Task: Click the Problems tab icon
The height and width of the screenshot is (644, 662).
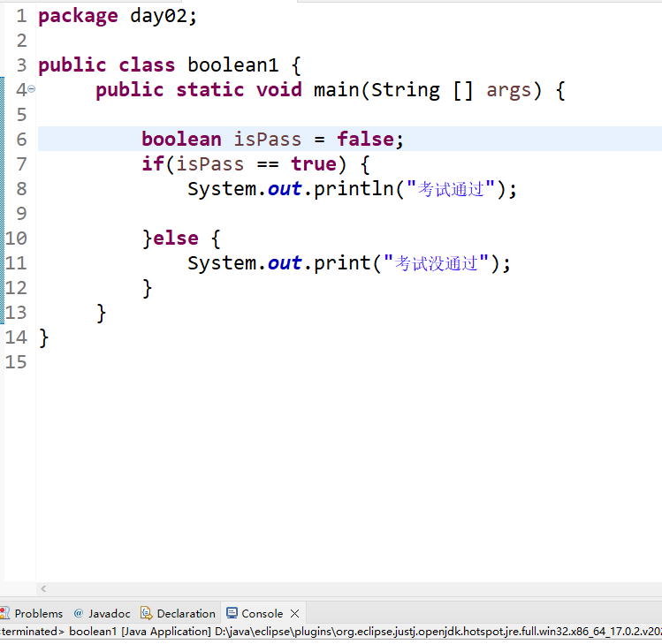Action: coord(5,613)
